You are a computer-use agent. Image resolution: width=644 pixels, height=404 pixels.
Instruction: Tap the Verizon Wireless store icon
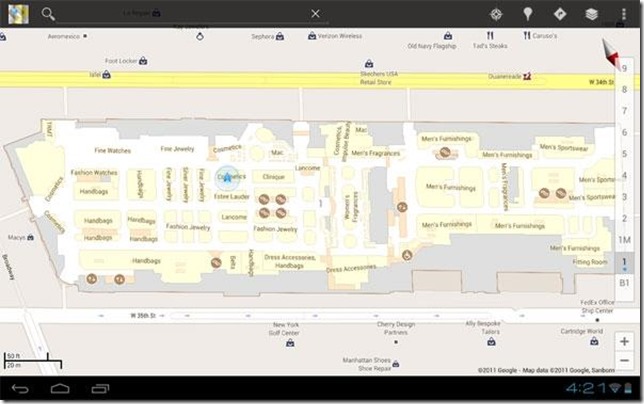pos(312,36)
